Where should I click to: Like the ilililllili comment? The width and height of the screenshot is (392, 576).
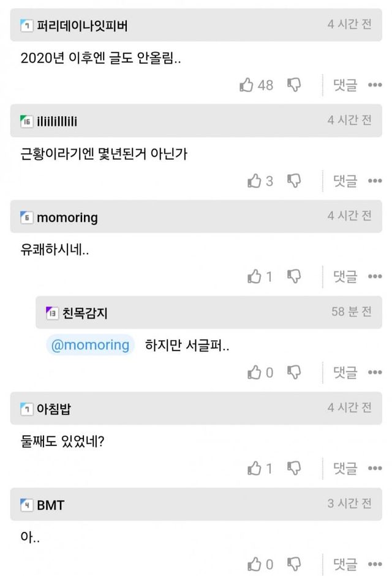pyautogui.click(x=254, y=181)
